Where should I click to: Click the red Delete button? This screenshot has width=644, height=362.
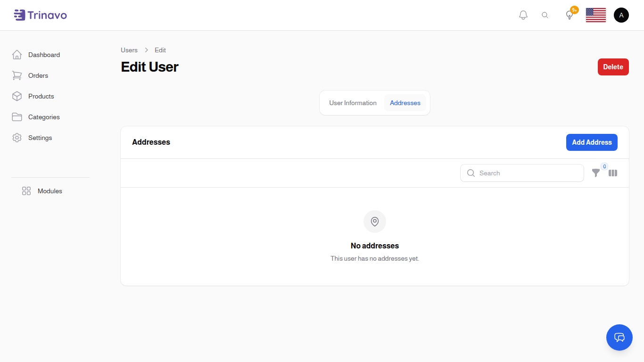(x=613, y=66)
